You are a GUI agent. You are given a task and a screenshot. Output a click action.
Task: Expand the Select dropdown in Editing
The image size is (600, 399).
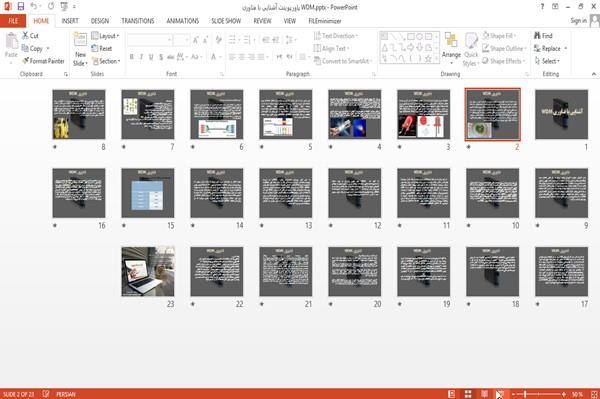pos(547,61)
